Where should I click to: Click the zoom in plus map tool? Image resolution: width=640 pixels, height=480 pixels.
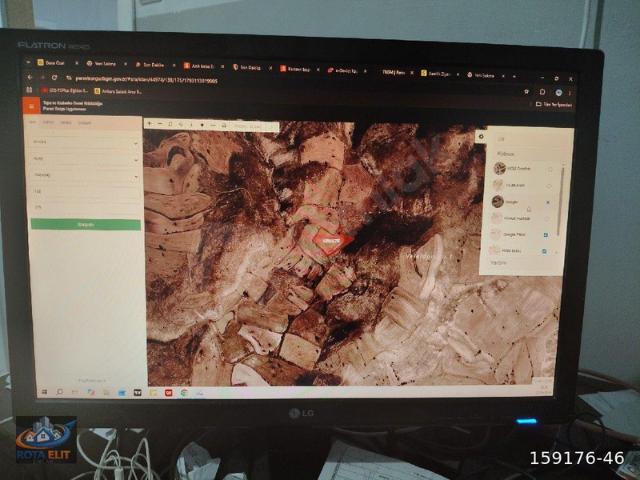click(x=150, y=123)
